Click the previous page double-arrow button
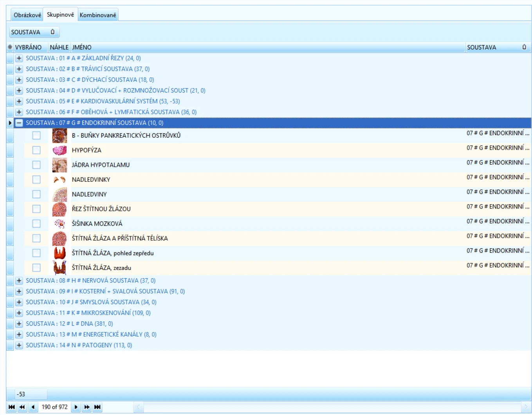The width and height of the screenshot is (532, 415). [22, 407]
